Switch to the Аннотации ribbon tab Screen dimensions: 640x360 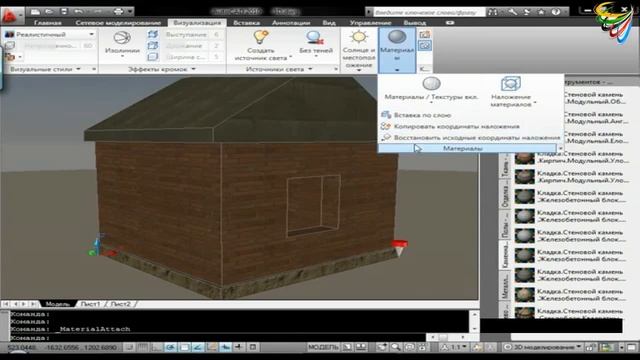[291, 23]
